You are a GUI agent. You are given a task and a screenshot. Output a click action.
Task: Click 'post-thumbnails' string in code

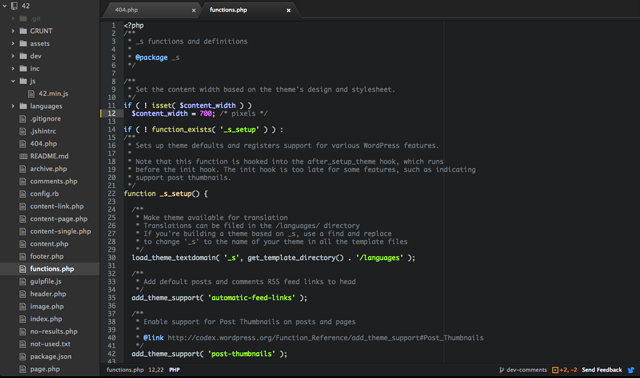[x=242, y=354]
